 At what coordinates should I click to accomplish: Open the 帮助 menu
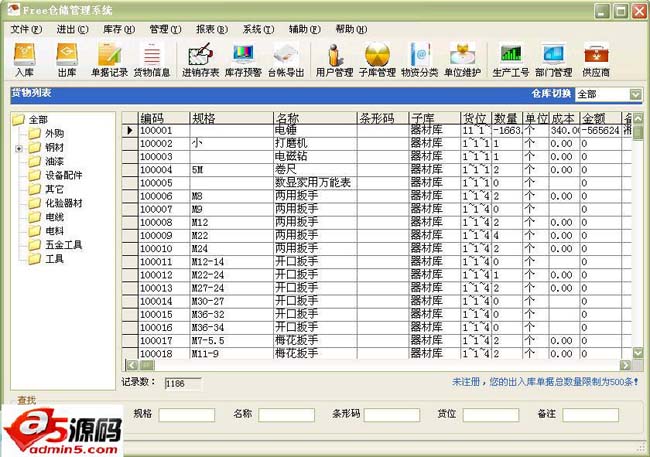(x=352, y=29)
